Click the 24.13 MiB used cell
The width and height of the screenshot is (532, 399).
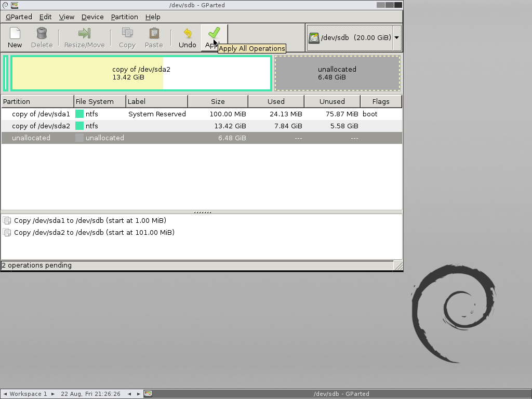coord(286,114)
